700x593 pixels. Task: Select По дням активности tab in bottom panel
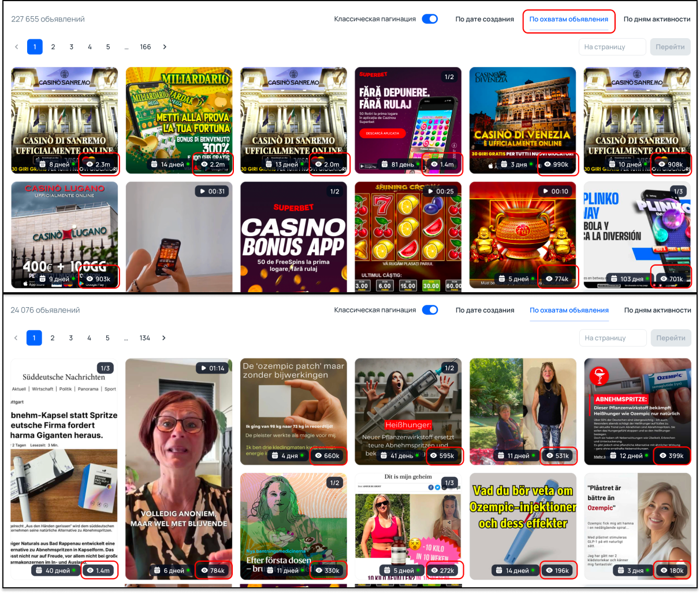(x=657, y=310)
